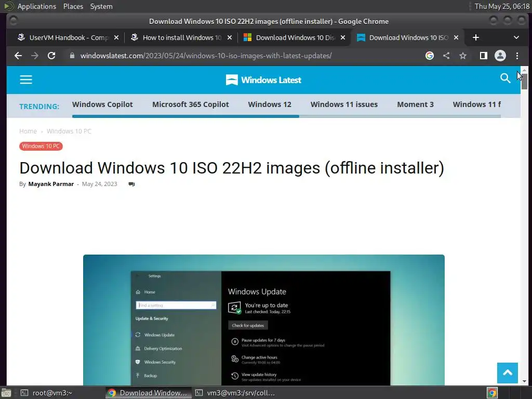The image size is (532, 399).
Task: Open a new browser tab
Action: point(476,37)
